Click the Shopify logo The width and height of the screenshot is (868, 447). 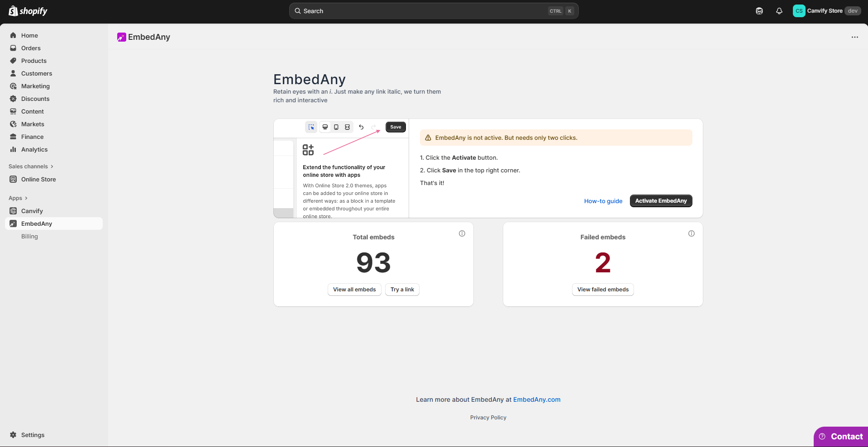(x=28, y=11)
